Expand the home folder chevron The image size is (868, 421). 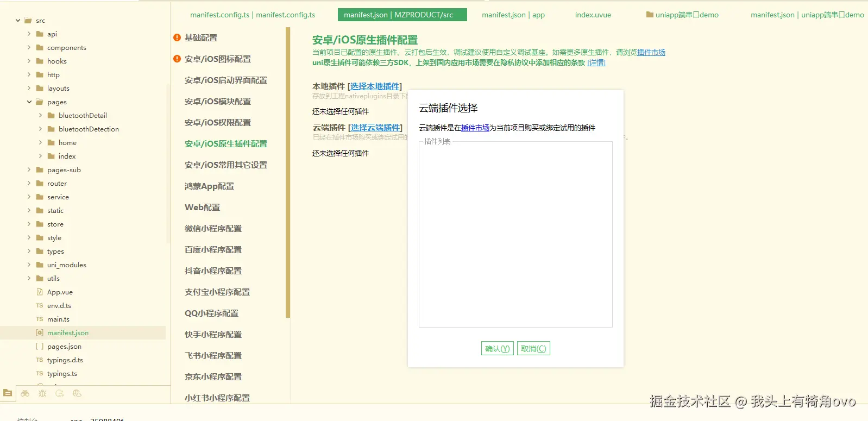click(x=40, y=142)
